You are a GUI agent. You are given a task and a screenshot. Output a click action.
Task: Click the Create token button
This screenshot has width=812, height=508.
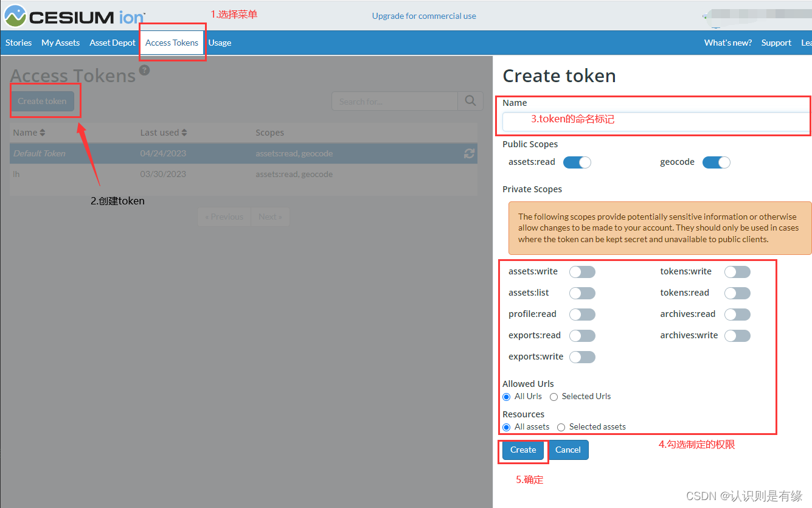[x=42, y=101]
